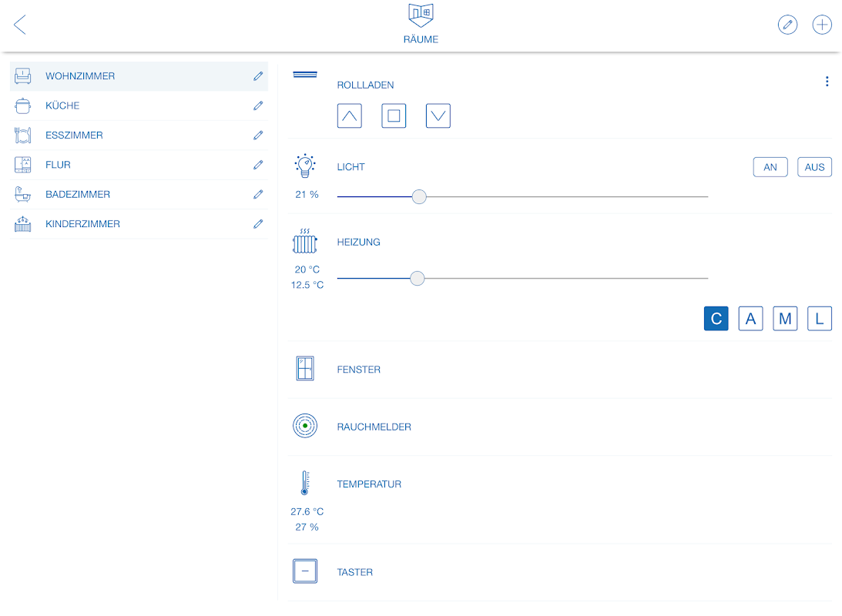Click the Kinderzimmer crib icon

22,224
